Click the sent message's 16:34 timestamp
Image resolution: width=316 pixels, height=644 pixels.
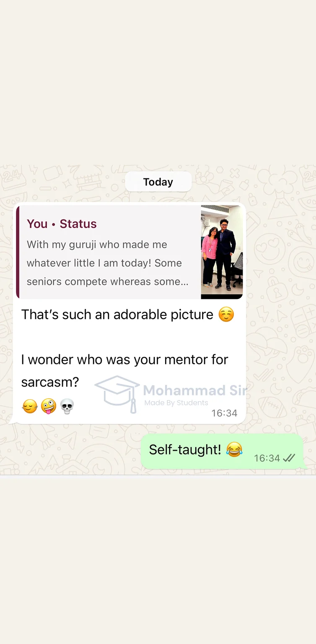pos(267,458)
